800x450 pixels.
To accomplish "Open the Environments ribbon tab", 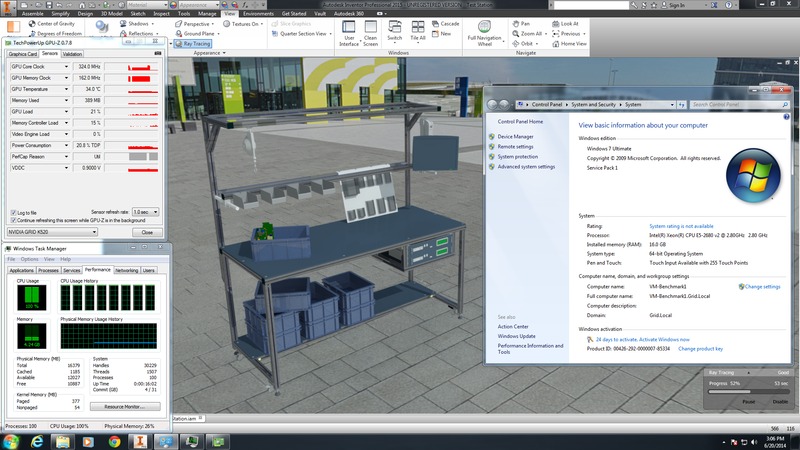I will coord(258,13).
